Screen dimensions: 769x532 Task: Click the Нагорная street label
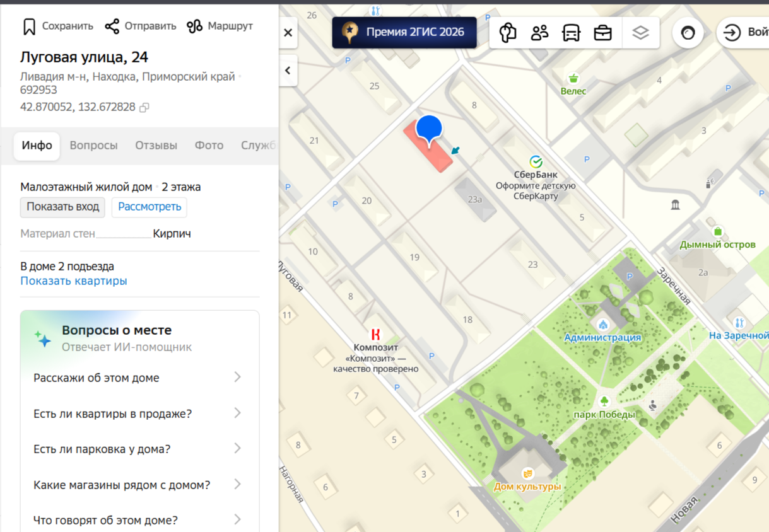292,485
